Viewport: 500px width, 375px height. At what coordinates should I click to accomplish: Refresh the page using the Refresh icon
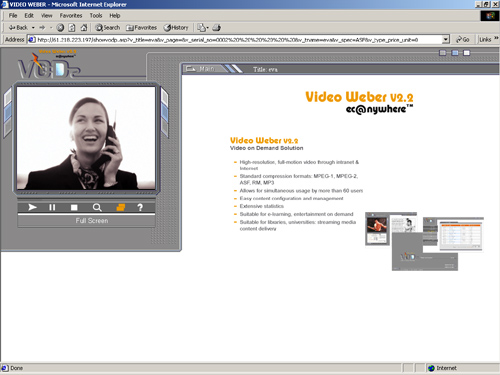(x=72, y=28)
